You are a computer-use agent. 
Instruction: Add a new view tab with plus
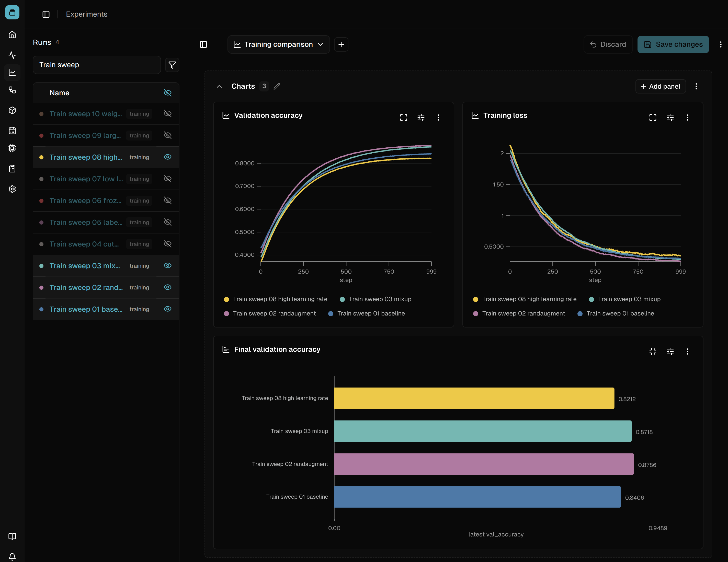point(341,44)
